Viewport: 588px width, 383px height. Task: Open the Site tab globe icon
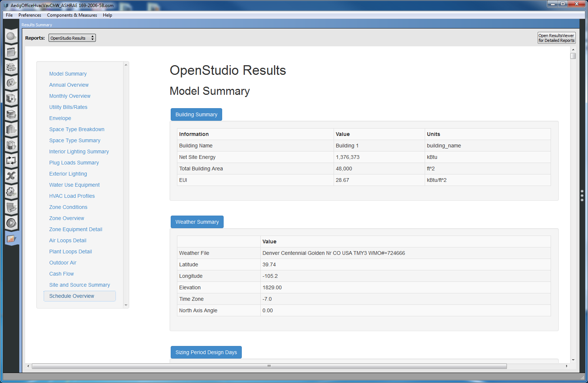(11, 36)
